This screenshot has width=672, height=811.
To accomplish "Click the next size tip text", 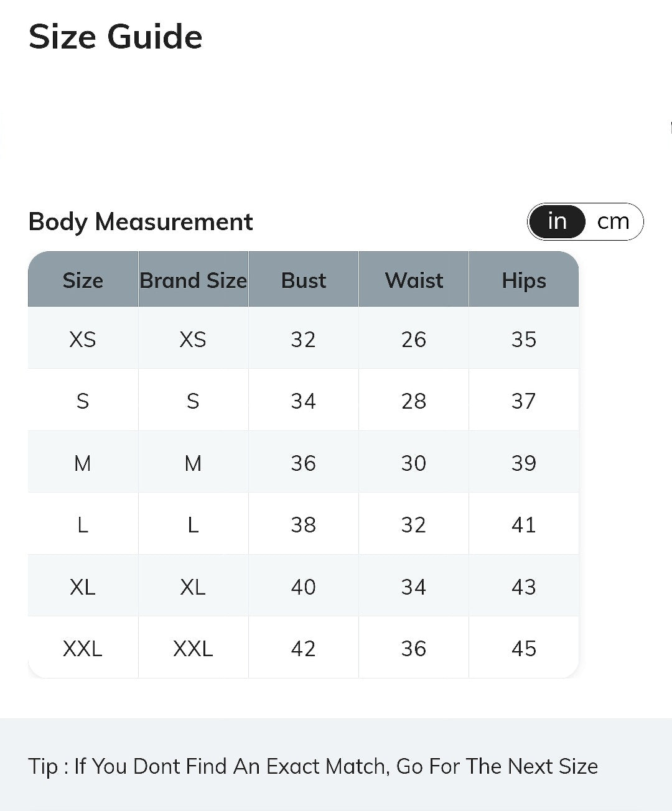I will pos(313,766).
